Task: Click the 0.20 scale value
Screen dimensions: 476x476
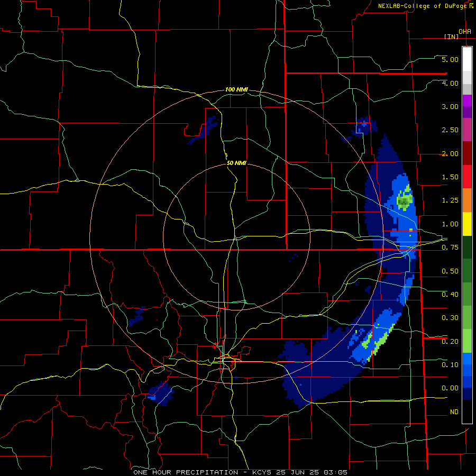Action: pyautogui.click(x=450, y=342)
